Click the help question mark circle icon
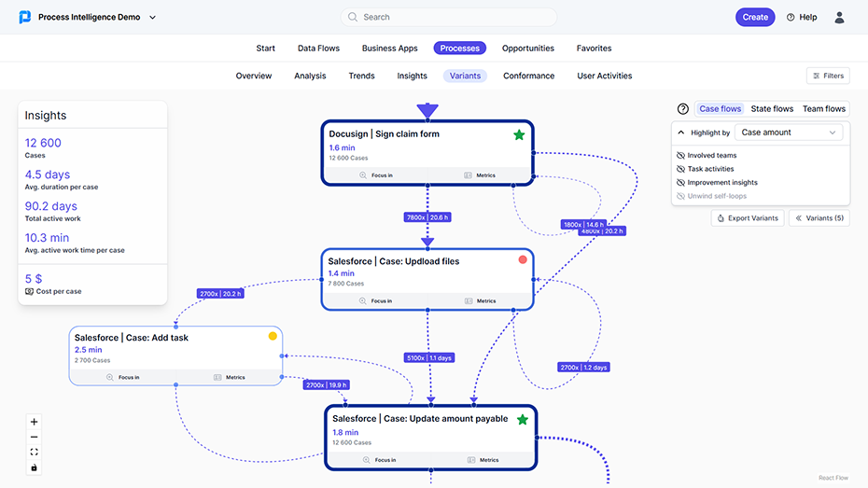The height and width of the screenshot is (488, 868). 682,109
